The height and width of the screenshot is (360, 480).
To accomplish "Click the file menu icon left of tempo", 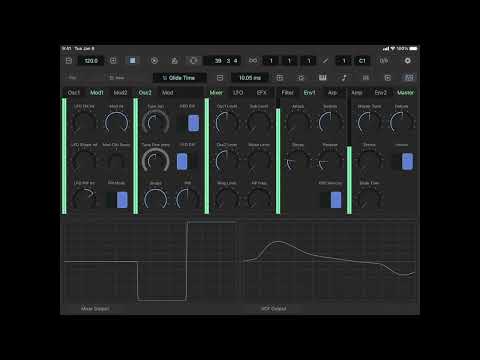I will point(69,61).
